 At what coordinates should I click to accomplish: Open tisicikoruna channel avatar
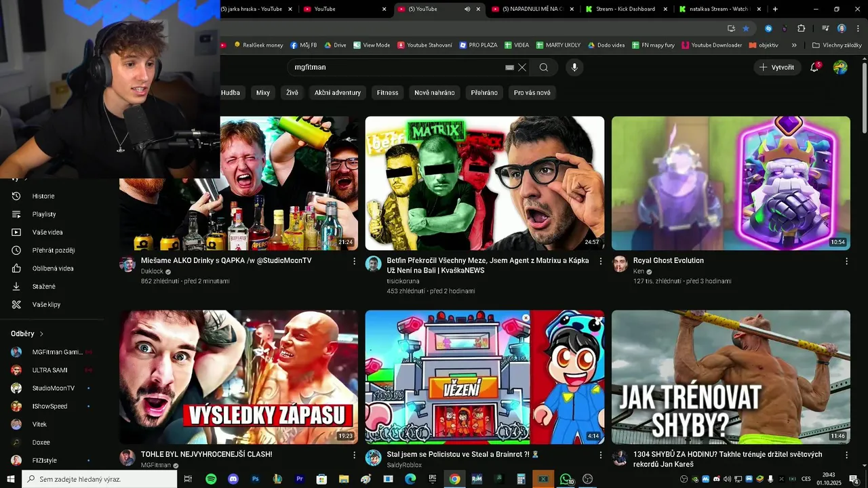(x=373, y=264)
